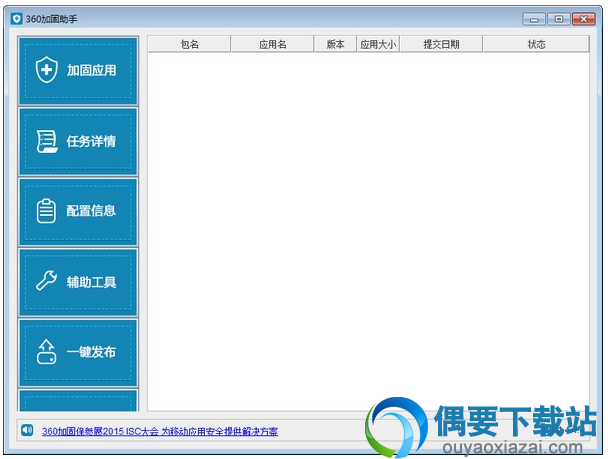This screenshot has height=459, width=608.
Task: Click the 状态 column header
Action: point(536,44)
